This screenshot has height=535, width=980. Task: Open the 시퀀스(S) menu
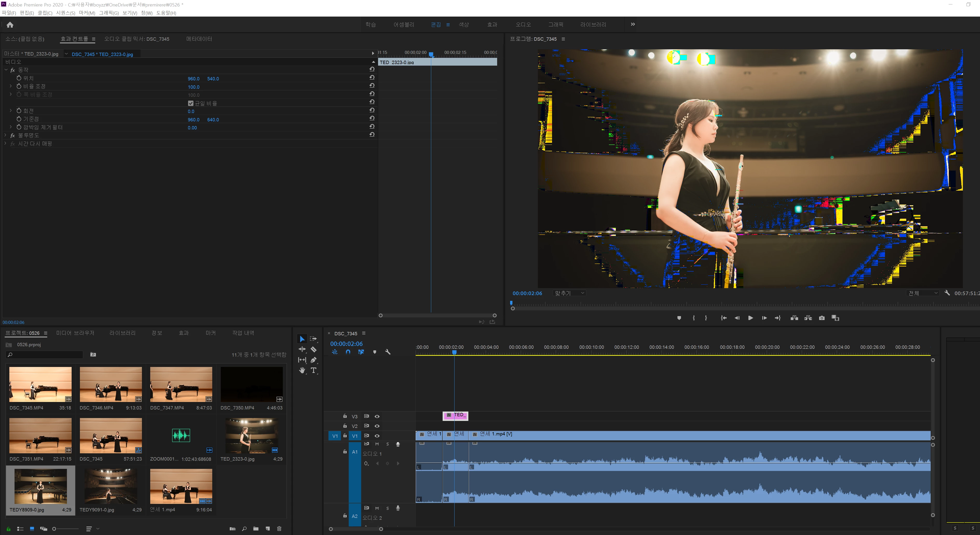click(x=65, y=13)
